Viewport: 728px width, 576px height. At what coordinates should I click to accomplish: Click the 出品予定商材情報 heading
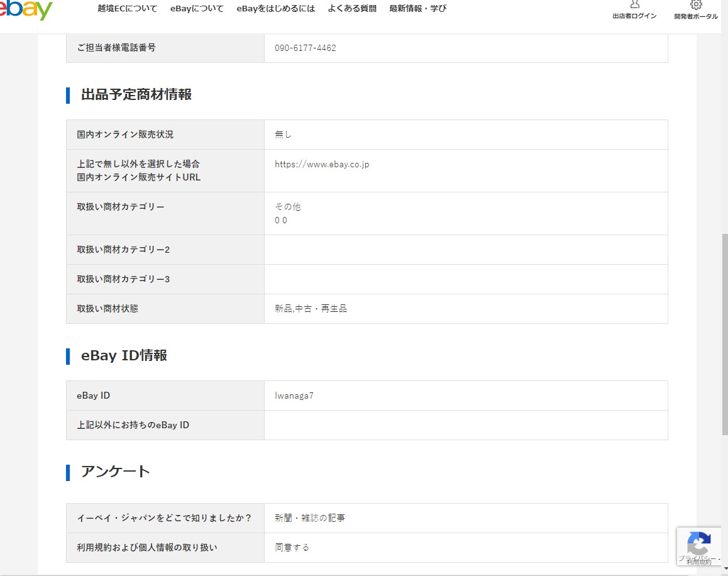click(136, 94)
